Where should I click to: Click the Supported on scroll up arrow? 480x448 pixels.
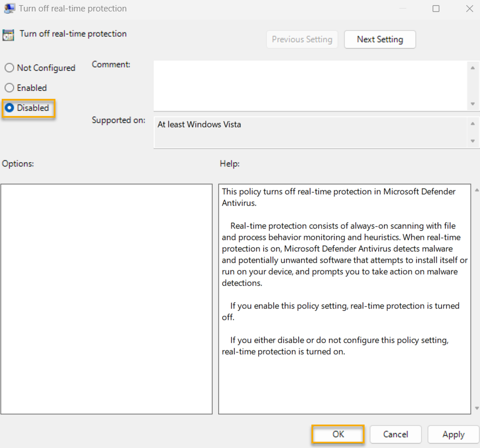pyautogui.click(x=473, y=123)
